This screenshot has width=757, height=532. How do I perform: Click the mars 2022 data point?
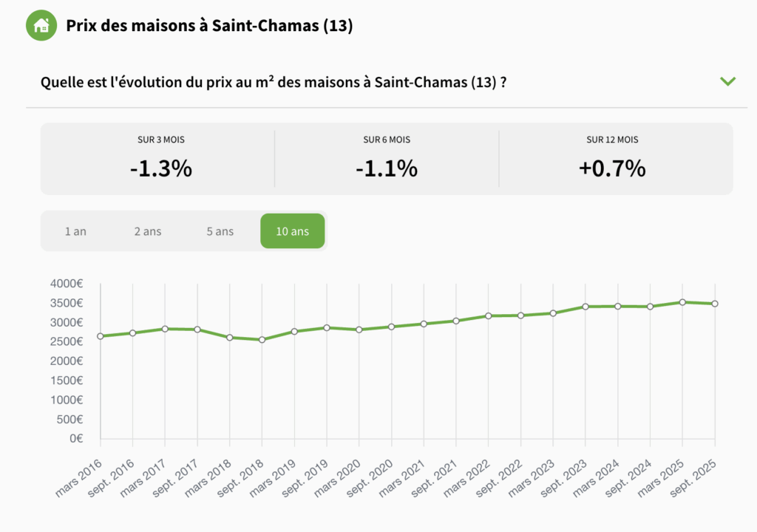point(489,316)
